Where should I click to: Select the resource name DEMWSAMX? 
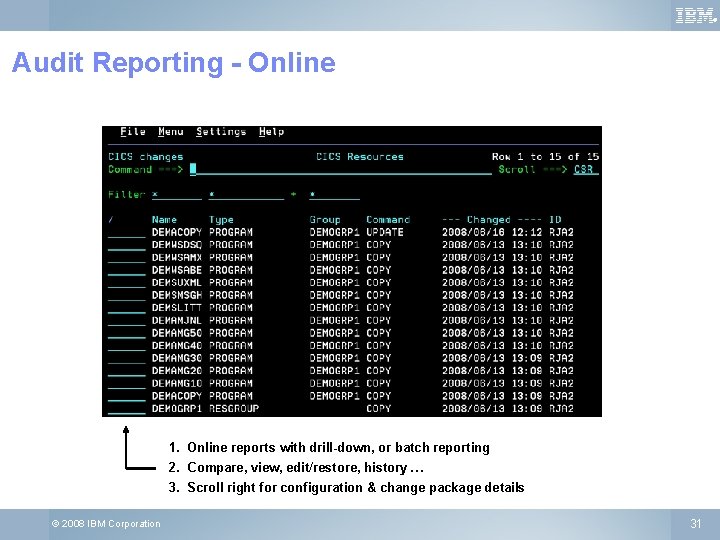(x=177, y=258)
